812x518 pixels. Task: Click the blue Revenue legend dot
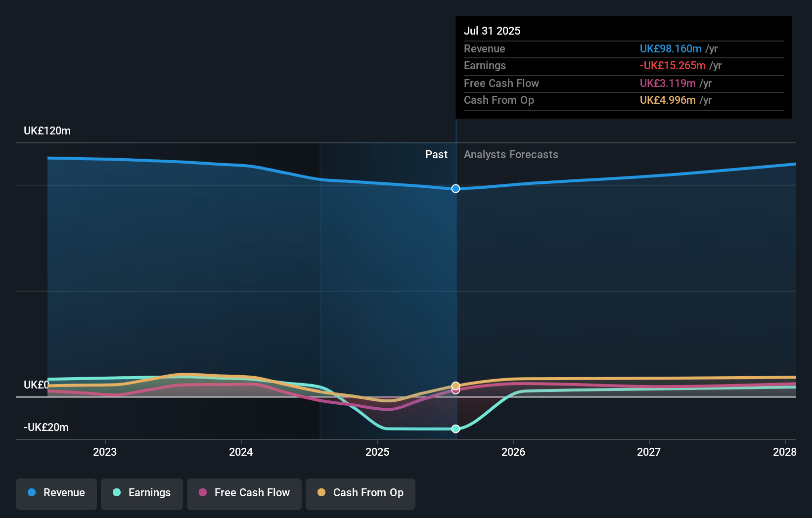pyautogui.click(x=32, y=493)
